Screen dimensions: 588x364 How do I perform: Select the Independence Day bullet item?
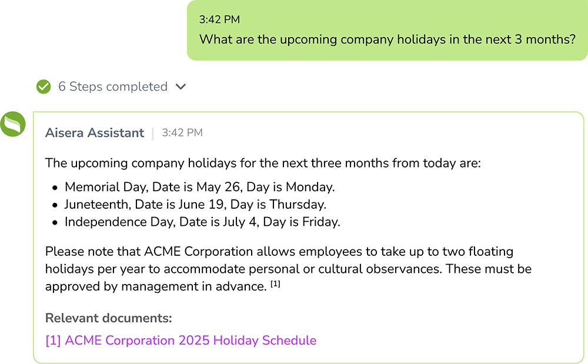coord(202,222)
